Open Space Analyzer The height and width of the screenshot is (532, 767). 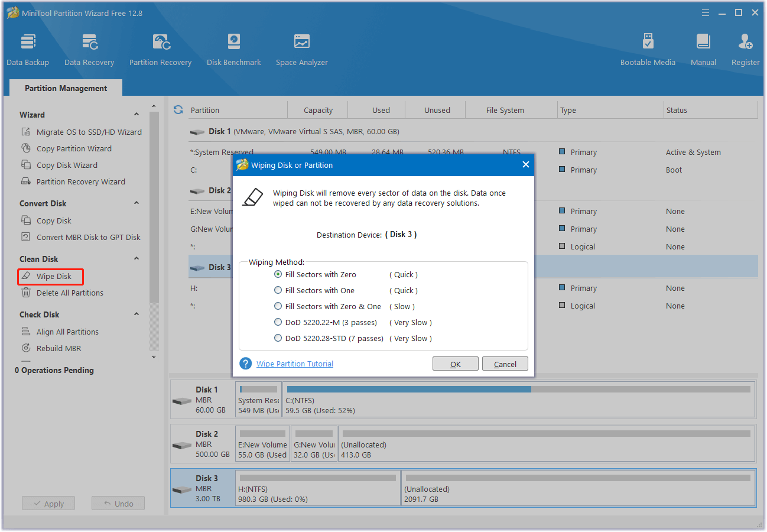[x=302, y=49]
